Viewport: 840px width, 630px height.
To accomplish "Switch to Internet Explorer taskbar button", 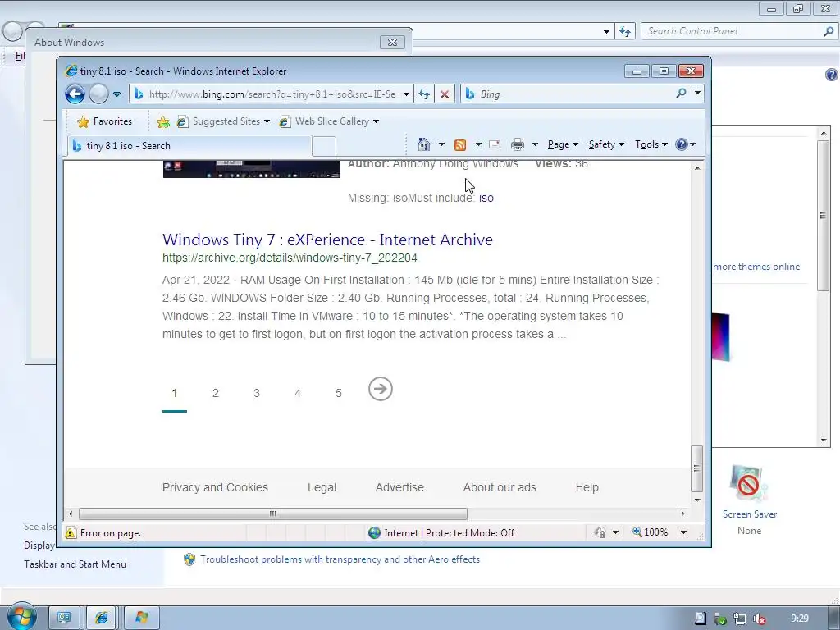I will [101, 618].
